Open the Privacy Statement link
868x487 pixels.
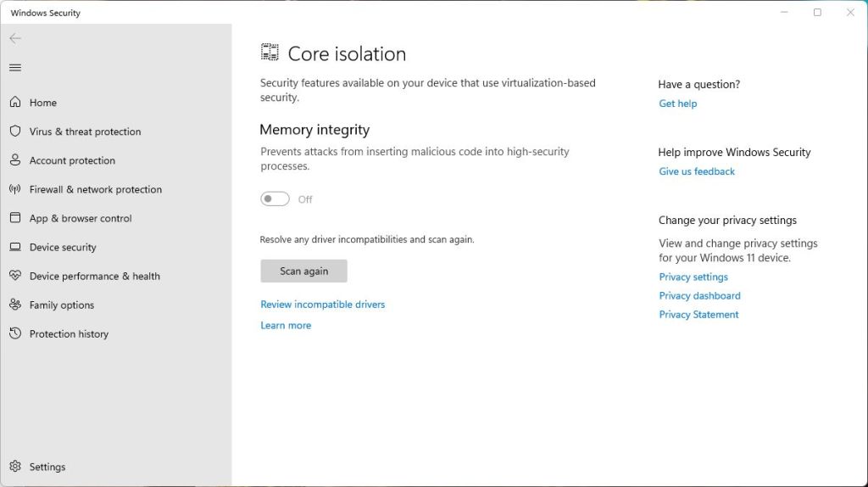(698, 315)
